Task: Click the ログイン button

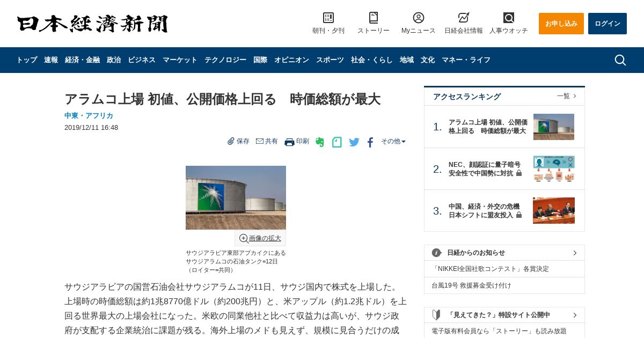Action: point(608,24)
